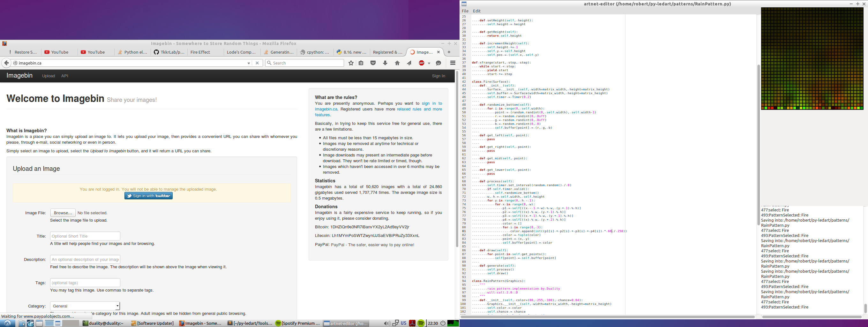Click Sign in with Twitter button

click(x=148, y=196)
